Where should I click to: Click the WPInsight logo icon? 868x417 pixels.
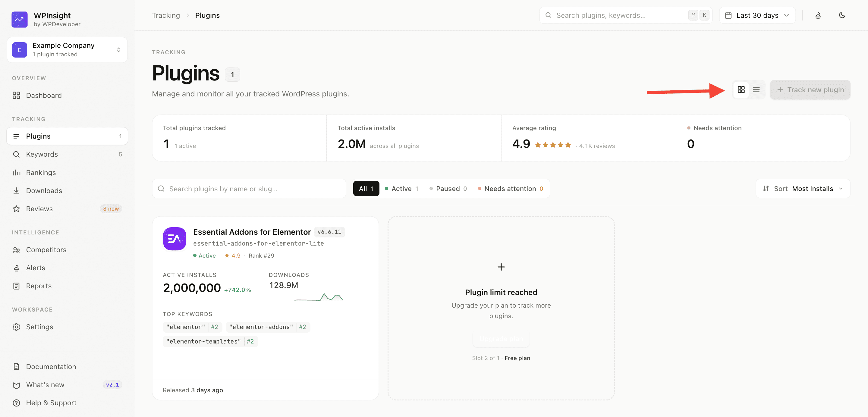[x=19, y=20]
